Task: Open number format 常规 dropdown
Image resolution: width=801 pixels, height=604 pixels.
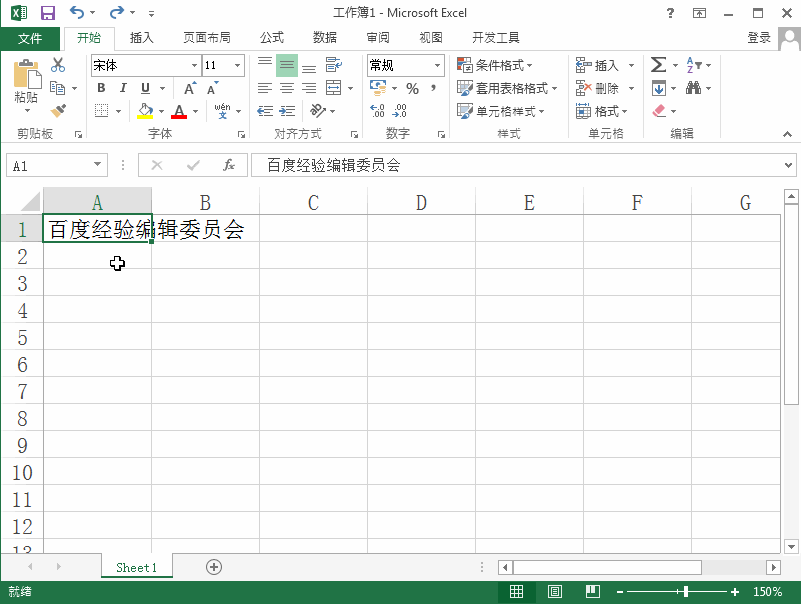Action: 437,65
